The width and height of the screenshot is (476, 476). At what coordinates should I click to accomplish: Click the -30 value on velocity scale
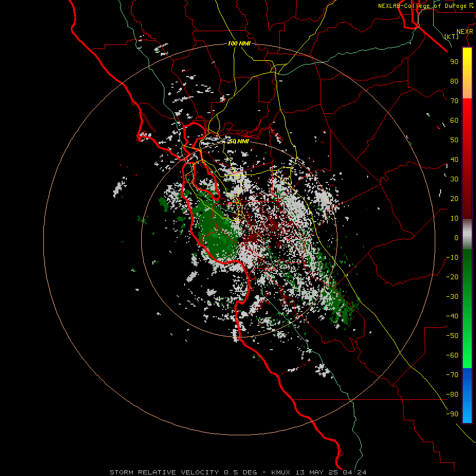(452, 297)
